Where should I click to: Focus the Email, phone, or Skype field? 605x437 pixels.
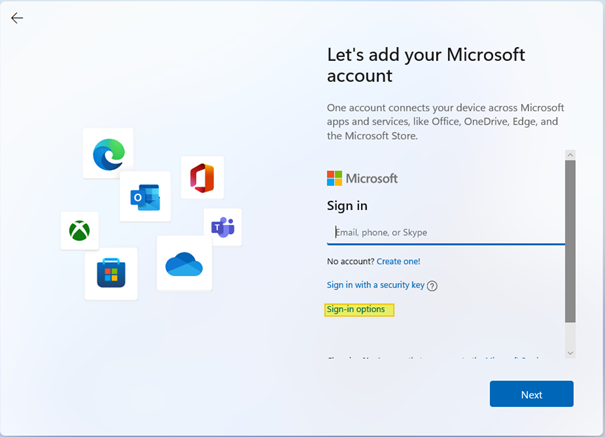(x=446, y=233)
